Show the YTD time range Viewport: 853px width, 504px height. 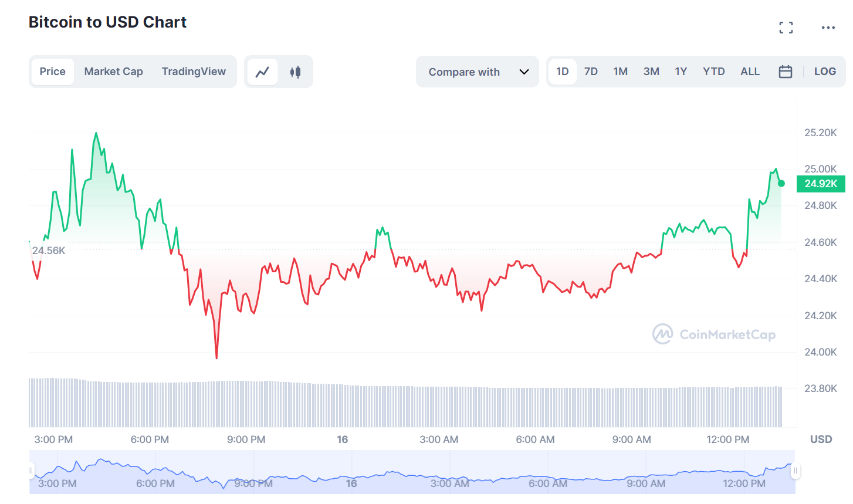(713, 72)
